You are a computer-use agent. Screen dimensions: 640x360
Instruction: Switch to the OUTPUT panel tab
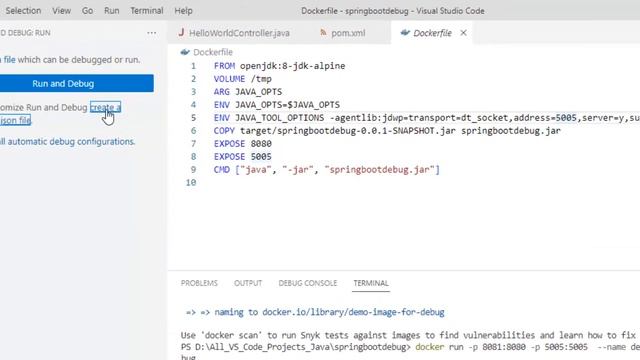248,283
